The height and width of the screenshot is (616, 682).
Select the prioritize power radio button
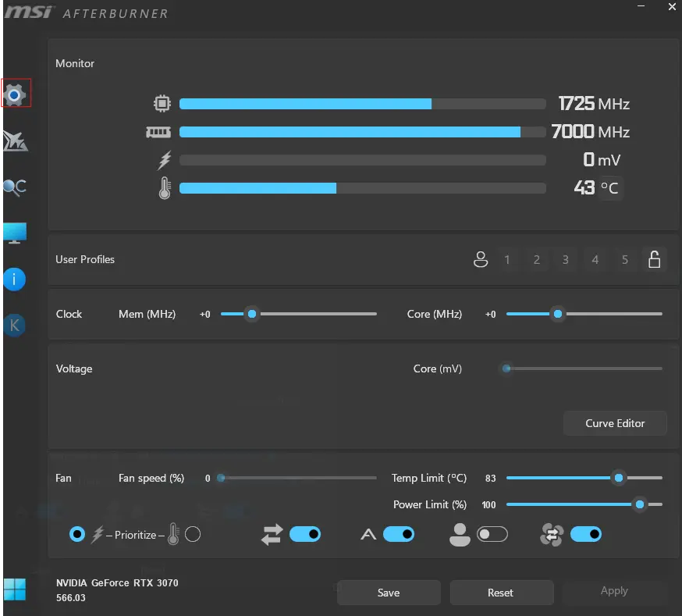pos(77,534)
